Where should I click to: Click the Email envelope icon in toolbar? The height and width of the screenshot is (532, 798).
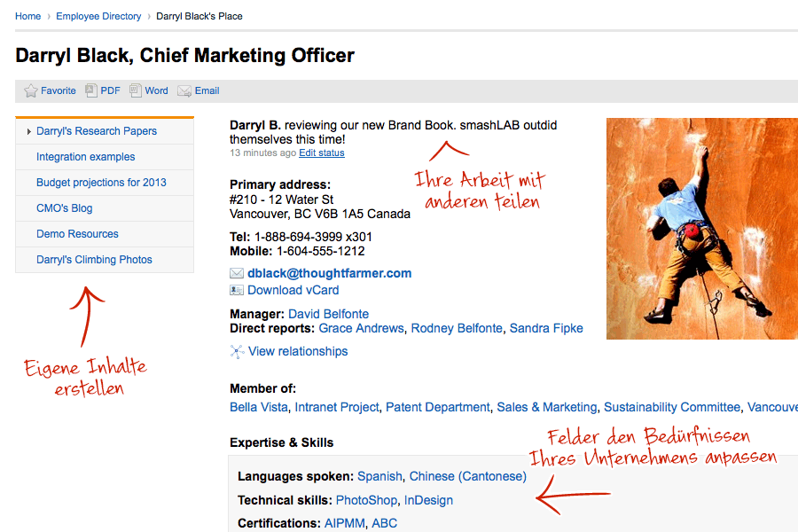184,91
